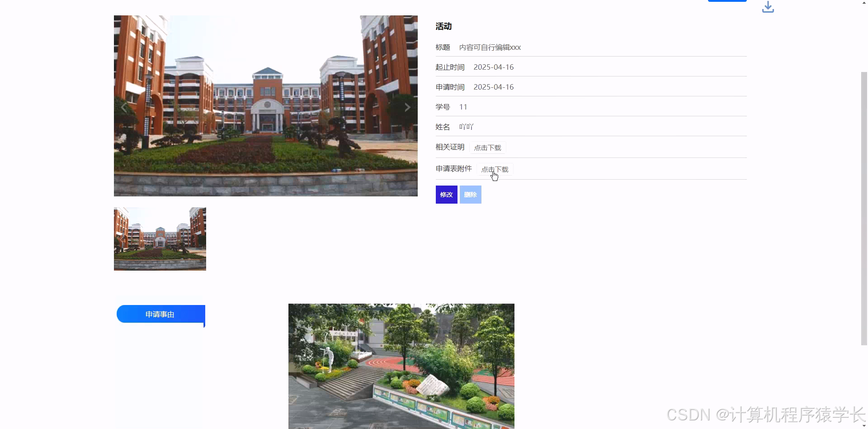Click the campus thumbnail below the carousel

click(x=160, y=238)
